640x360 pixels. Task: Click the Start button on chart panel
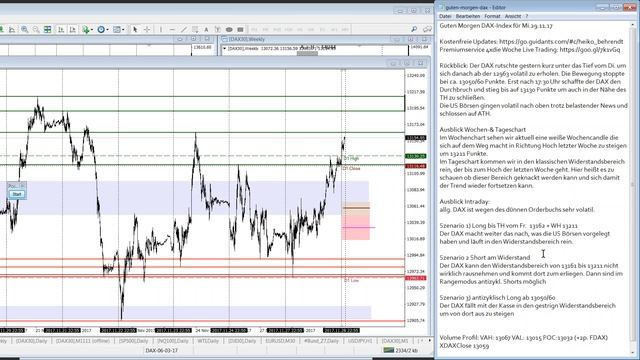pos(17,194)
